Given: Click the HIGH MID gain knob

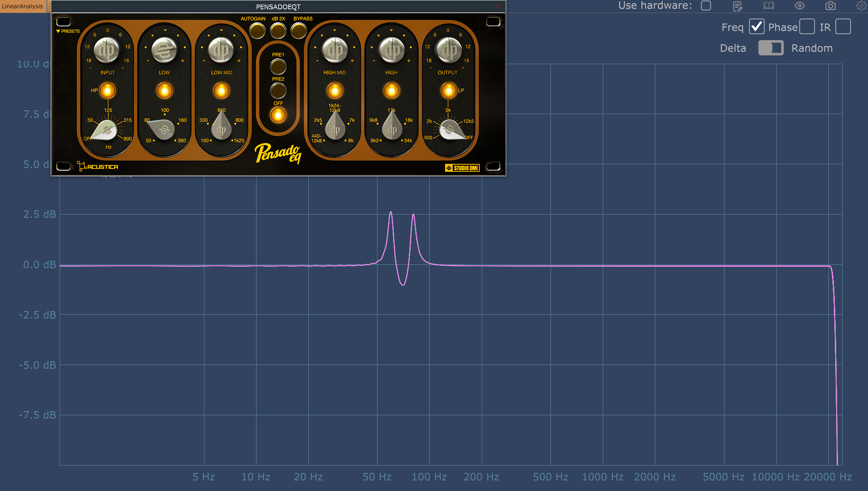Looking at the screenshot, I should [335, 51].
